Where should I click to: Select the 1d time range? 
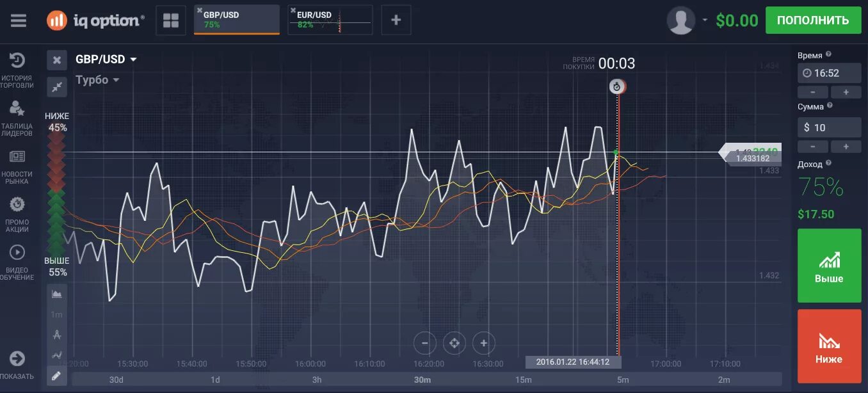click(x=215, y=380)
